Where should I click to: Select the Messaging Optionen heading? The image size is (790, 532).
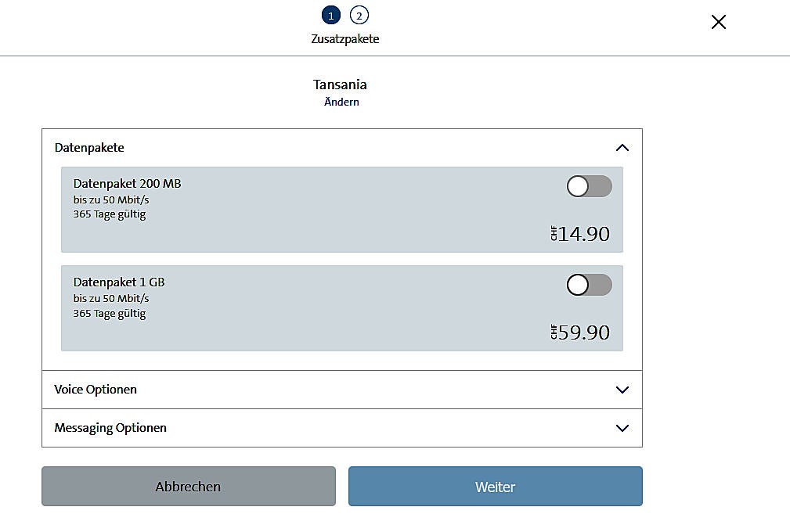110,428
